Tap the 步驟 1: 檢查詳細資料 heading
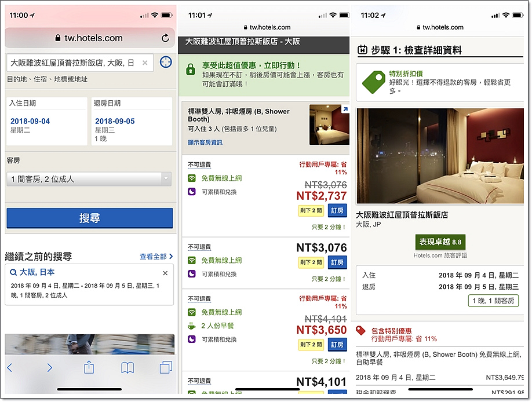 [x=416, y=50]
